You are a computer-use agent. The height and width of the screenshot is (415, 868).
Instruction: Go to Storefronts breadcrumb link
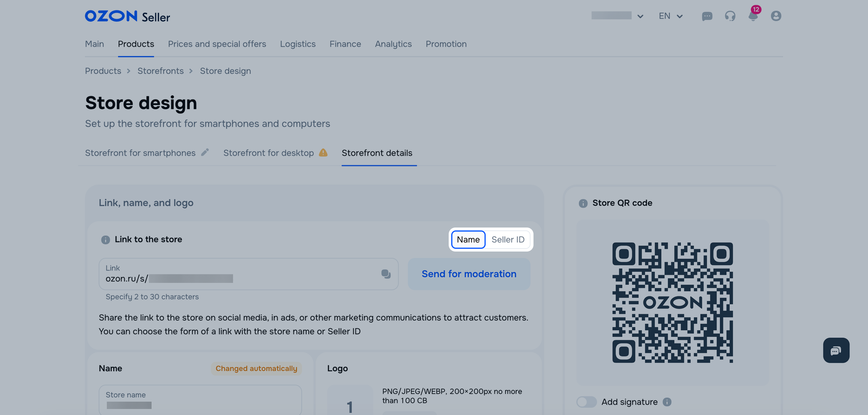tap(160, 71)
